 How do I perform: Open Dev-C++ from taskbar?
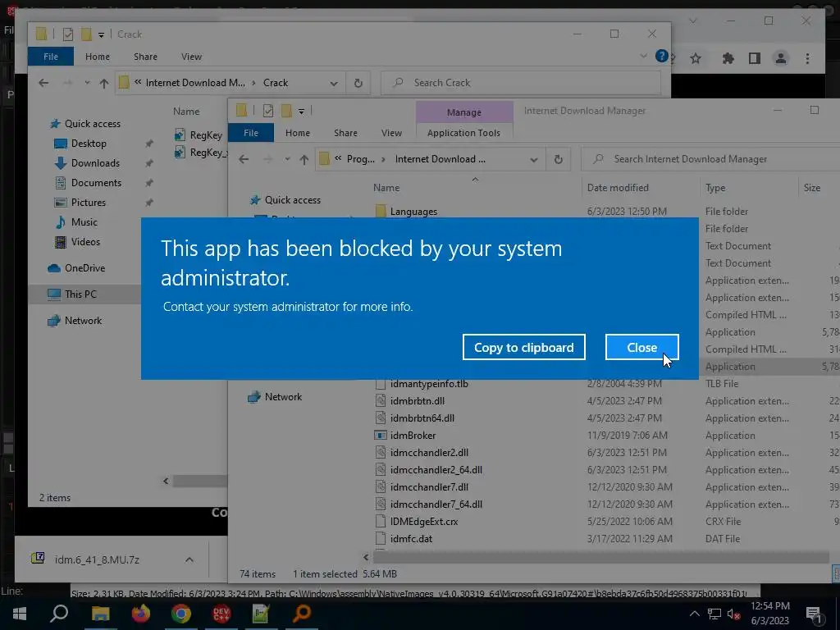click(221, 614)
